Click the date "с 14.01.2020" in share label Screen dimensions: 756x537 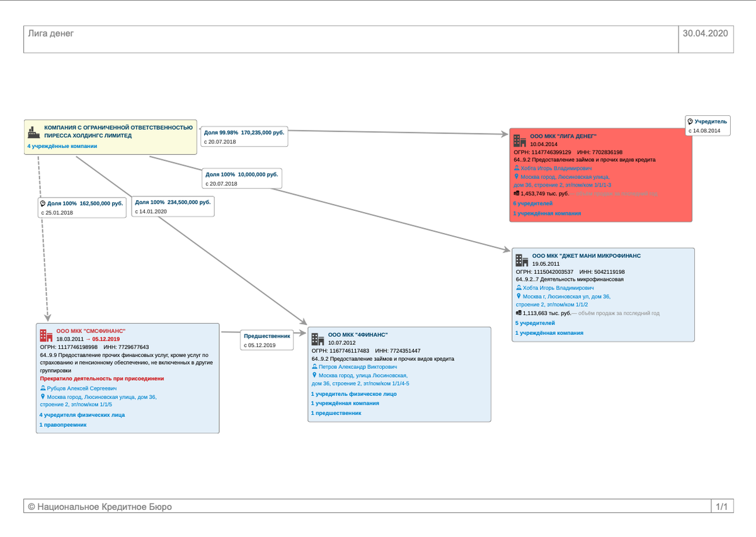[x=151, y=212]
